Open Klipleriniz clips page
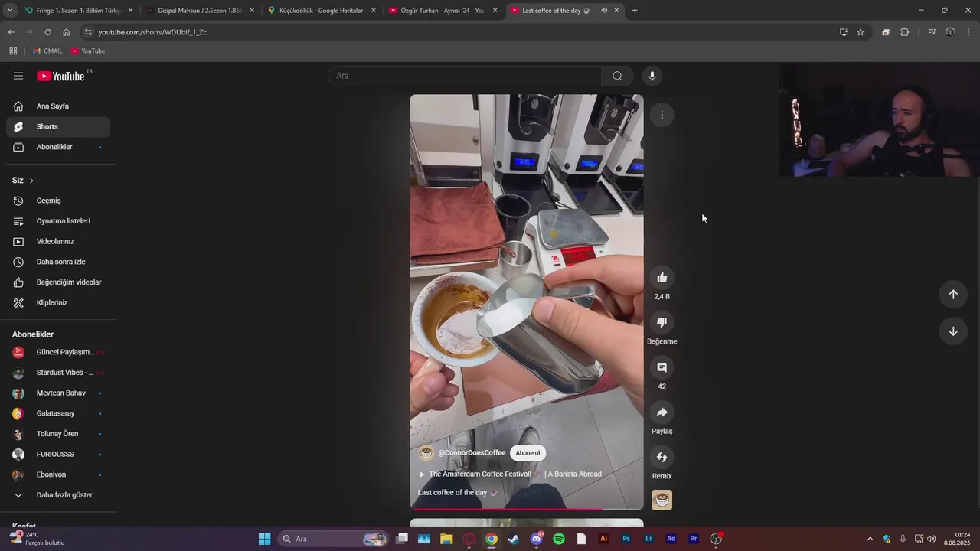 click(58, 302)
